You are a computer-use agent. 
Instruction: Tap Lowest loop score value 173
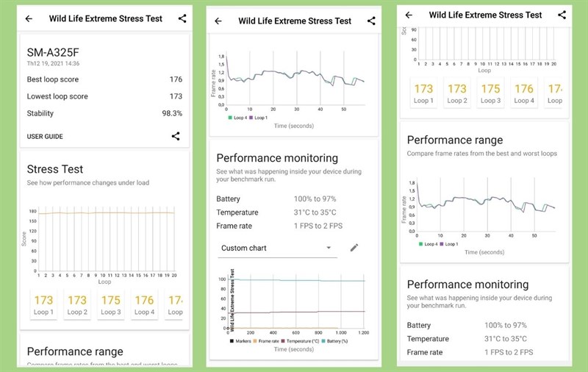point(176,96)
